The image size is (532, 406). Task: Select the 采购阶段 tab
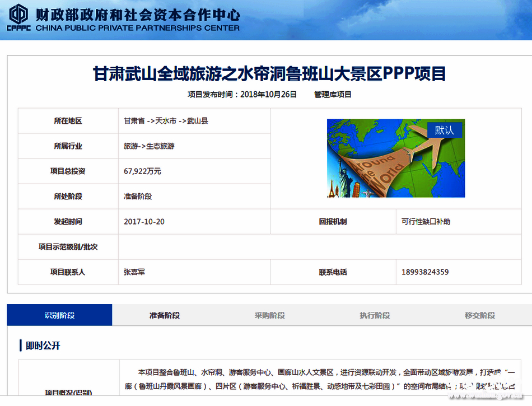(270, 315)
